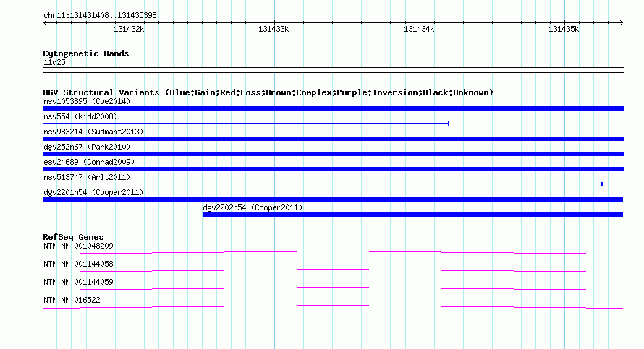Click the 11q25 band label
The width and height of the screenshot is (644, 349).
(54, 62)
